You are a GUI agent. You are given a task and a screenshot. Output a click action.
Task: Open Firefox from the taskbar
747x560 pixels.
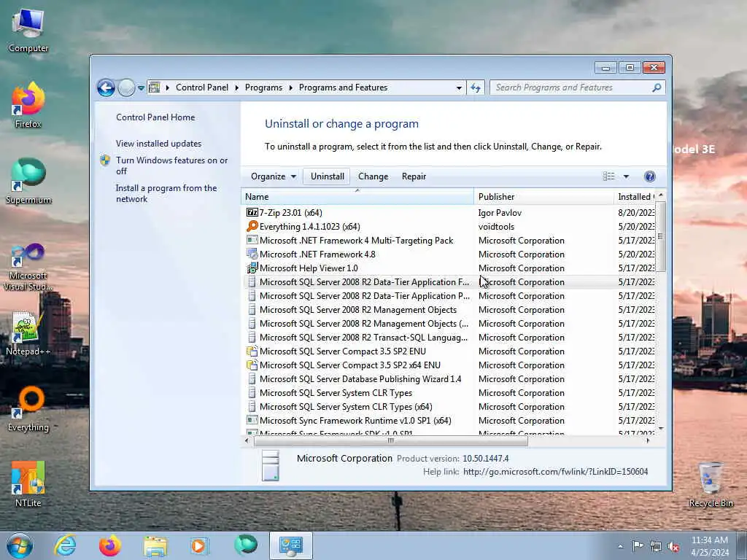109,545
